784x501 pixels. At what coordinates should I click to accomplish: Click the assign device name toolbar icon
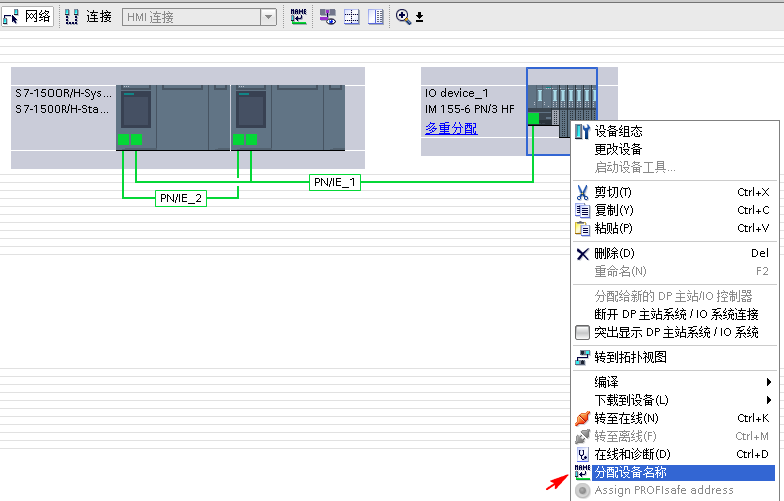(x=298, y=16)
